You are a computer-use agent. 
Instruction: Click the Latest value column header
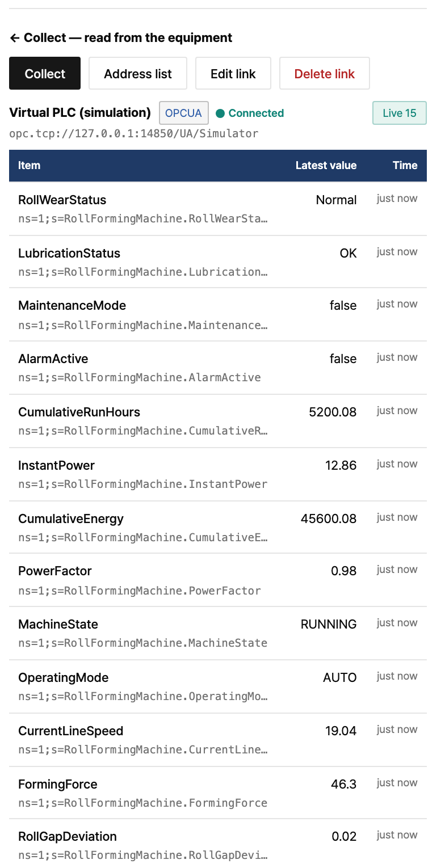tap(326, 166)
